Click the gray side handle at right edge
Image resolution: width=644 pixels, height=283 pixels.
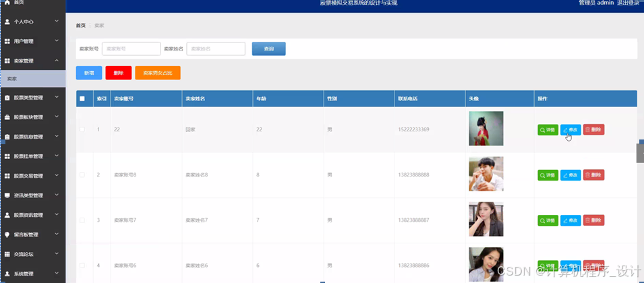641,153
